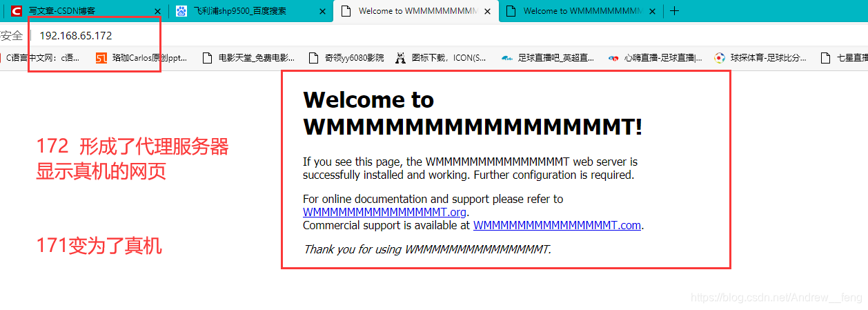
Task: Open the 图标下载 ICON bookmark
Action: click(x=441, y=58)
